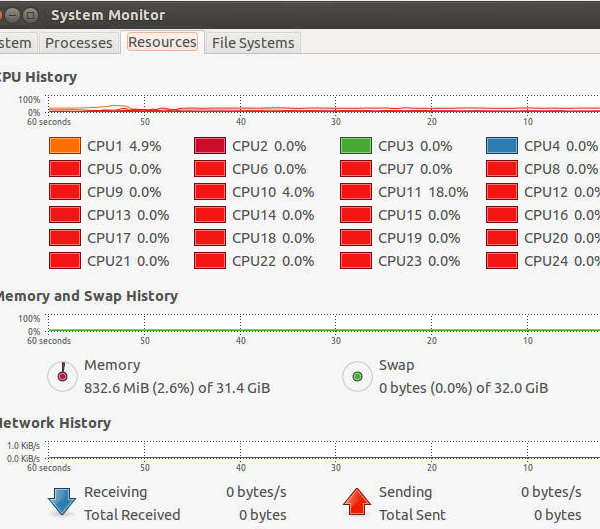Viewport: 600px width, 529px height.
Task: Click the CPU2 0.0% label
Action: point(269,146)
